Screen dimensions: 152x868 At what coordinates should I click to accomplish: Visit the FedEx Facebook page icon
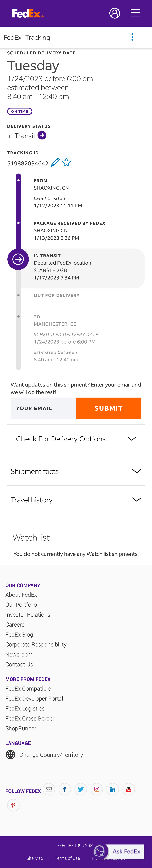pyautogui.click(x=65, y=789)
